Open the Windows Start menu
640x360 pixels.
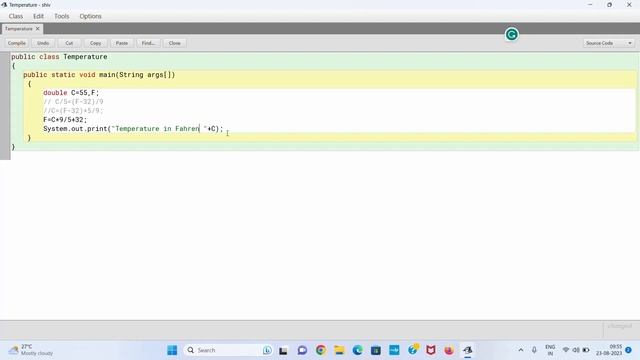point(172,350)
